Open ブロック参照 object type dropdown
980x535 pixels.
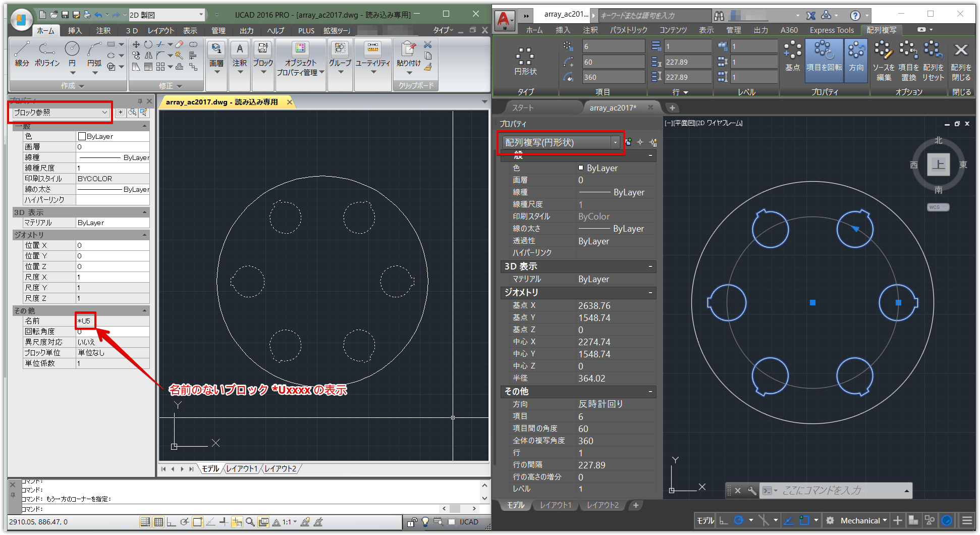tap(61, 112)
